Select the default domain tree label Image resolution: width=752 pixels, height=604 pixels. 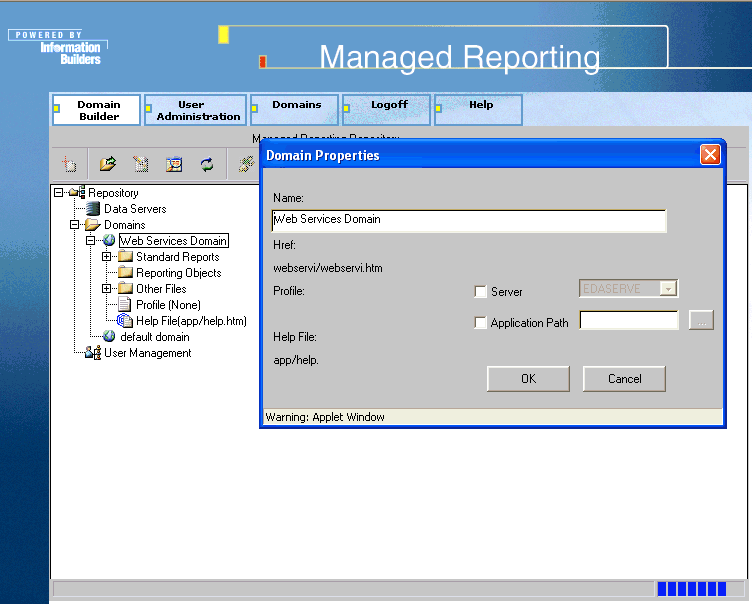tap(154, 337)
